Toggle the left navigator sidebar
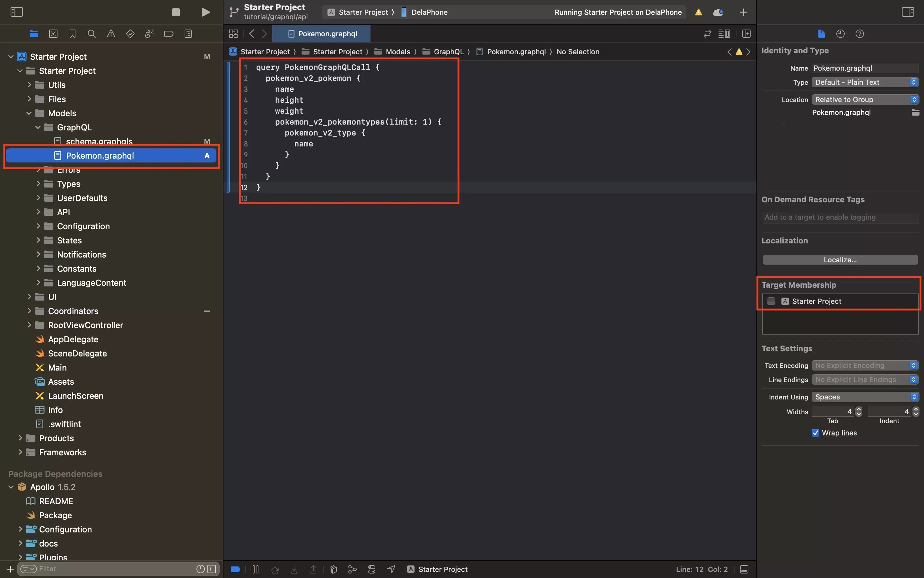Image resolution: width=924 pixels, height=578 pixels. coord(16,12)
